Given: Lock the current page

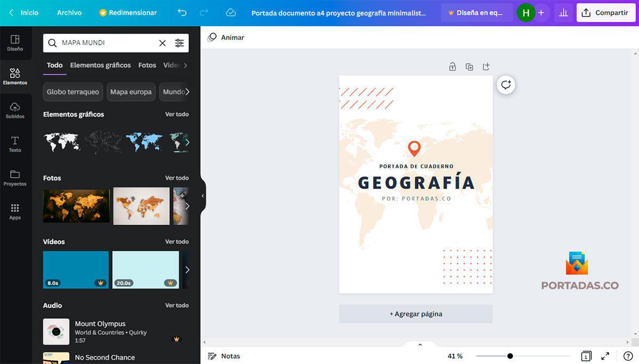Looking at the screenshot, I should pos(452,67).
